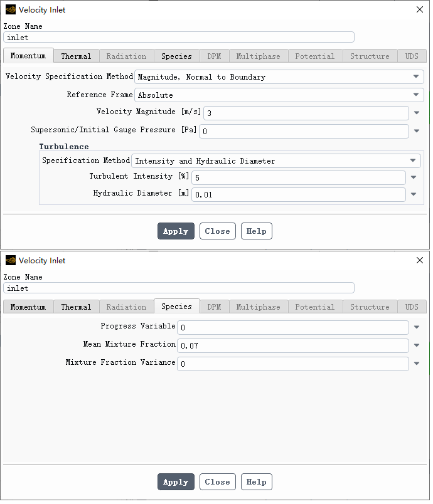This screenshot has width=433, height=504.
Task: Click Help in the bottom dialog
Action: [x=257, y=482]
